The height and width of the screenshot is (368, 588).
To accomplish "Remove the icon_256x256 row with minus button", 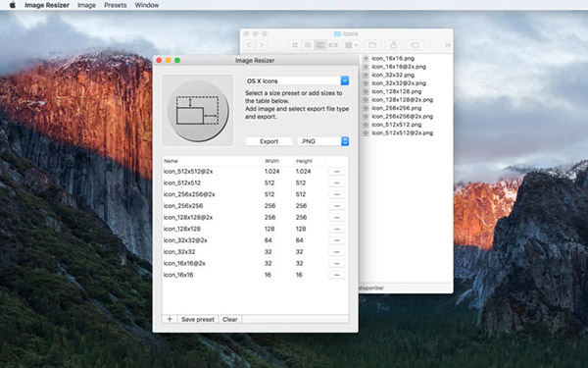I will click(337, 206).
